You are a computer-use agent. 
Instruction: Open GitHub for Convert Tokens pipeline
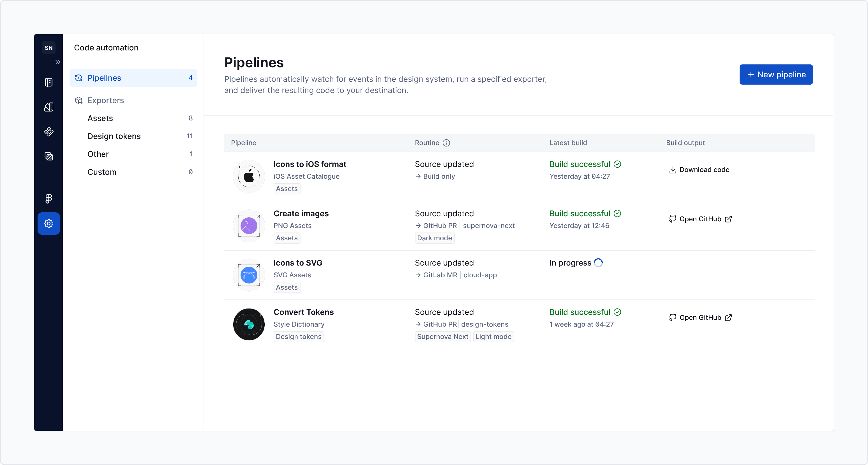pos(700,318)
